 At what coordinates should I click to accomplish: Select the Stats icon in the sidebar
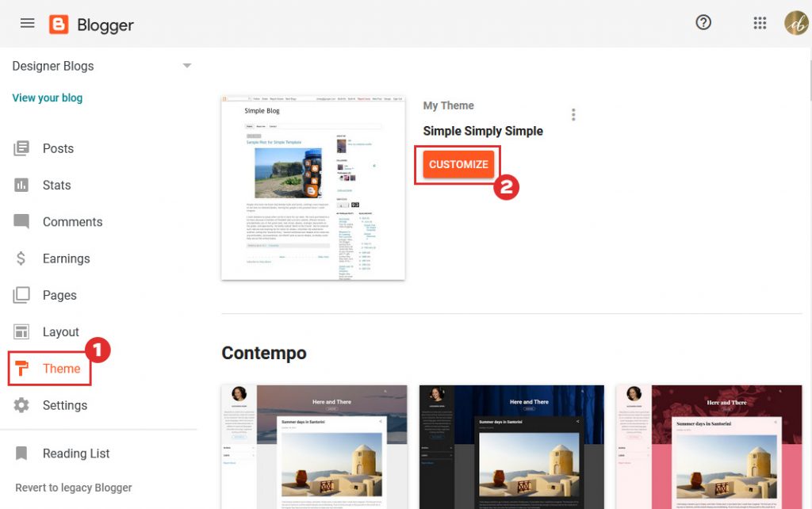point(21,185)
